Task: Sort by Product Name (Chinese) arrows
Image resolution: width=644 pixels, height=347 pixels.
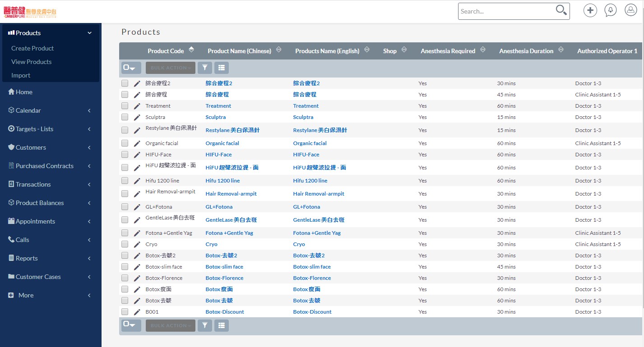Action: [x=278, y=50]
